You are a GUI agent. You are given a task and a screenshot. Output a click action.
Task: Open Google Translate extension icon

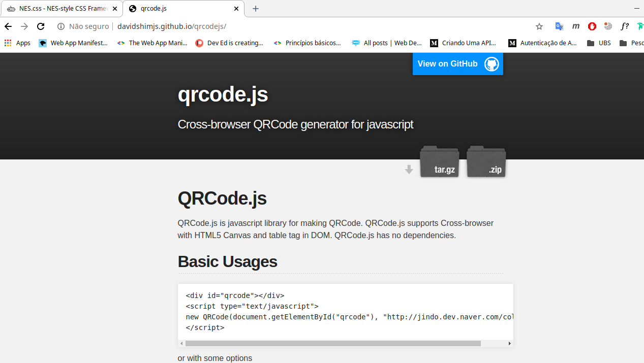[x=559, y=26]
